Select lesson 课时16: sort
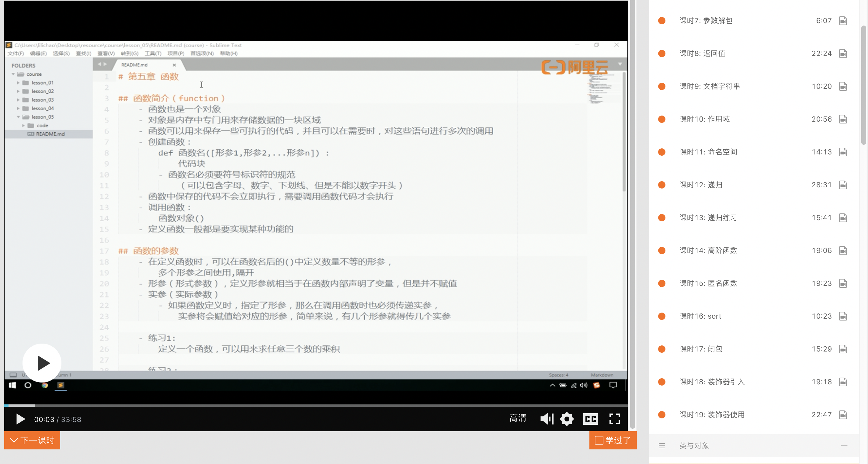Screen dimensions: 868x464 [700, 316]
